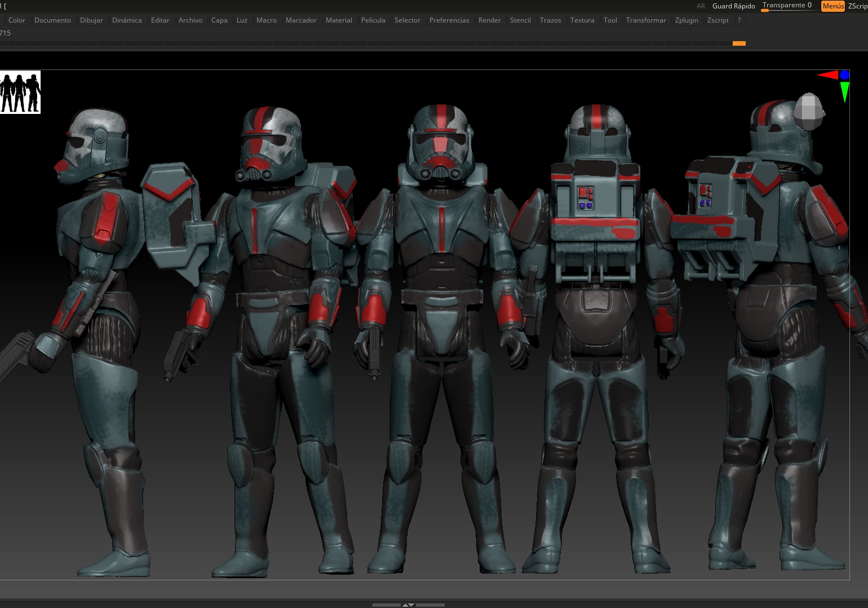Open the question mark help menu
The width and height of the screenshot is (868, 608).
(739, 20)
